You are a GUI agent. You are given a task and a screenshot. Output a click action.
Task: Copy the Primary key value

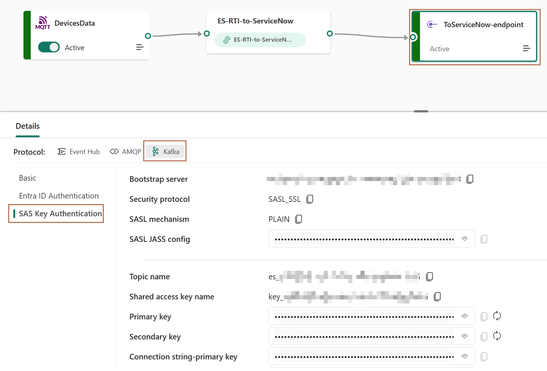tap(484, 316)
